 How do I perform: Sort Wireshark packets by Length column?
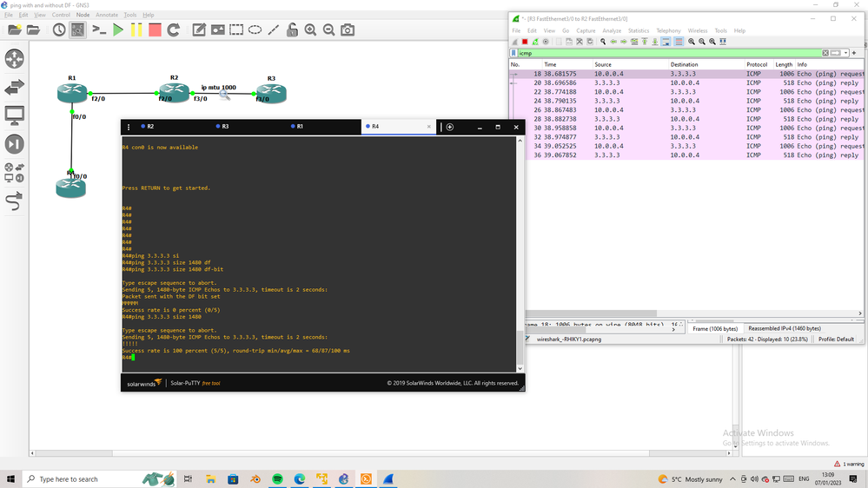click(784, 65)
